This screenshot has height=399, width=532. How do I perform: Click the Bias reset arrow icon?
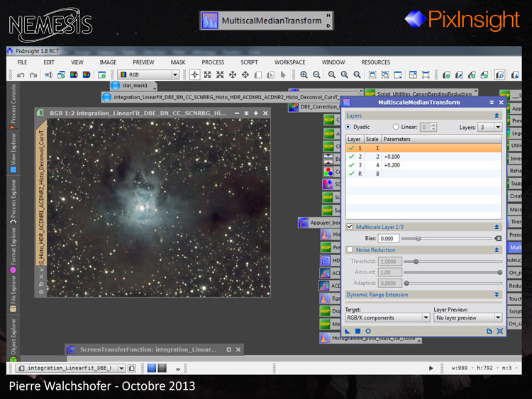pyautogui.click(x=498, y=239)
